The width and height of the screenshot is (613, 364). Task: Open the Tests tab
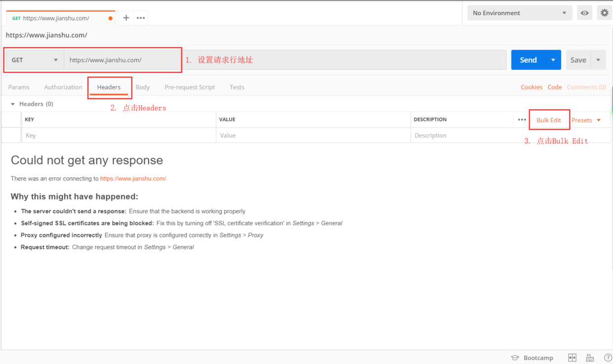click(237, 87)
